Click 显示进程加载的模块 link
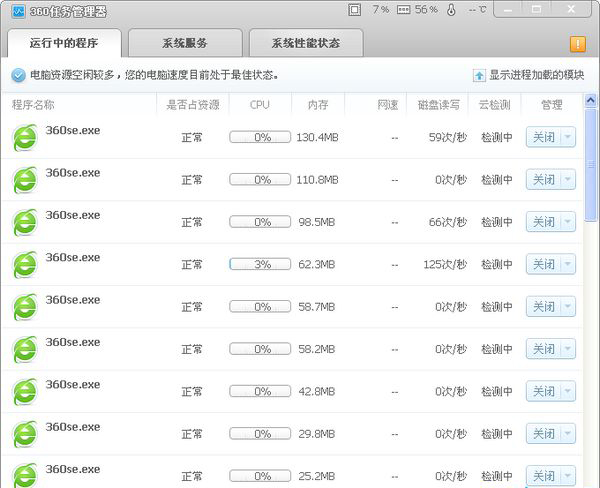 (536, 75)
